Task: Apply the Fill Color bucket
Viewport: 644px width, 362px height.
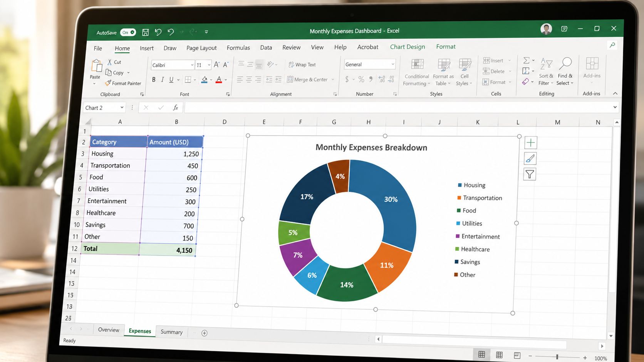Action: tap(205, 80)
